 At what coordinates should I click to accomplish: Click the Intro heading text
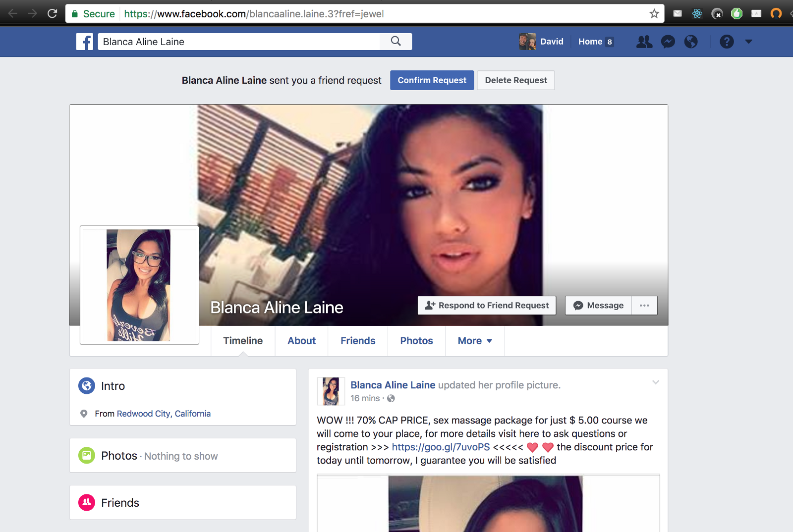click(113, 386)
